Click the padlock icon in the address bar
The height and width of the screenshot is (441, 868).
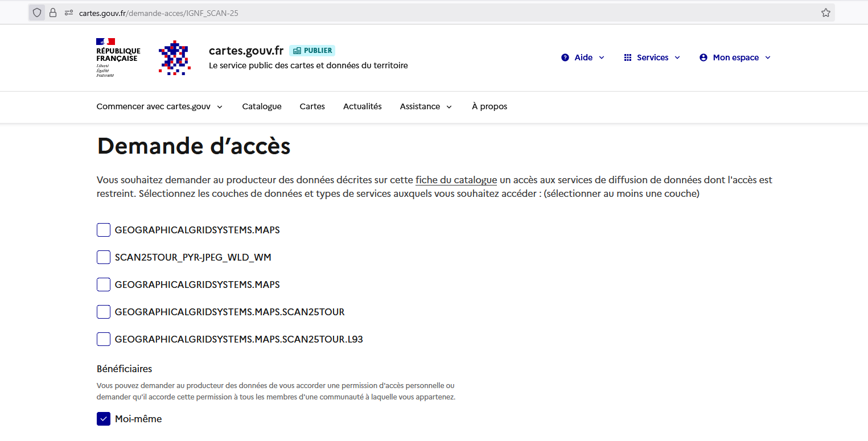point(53,12)
